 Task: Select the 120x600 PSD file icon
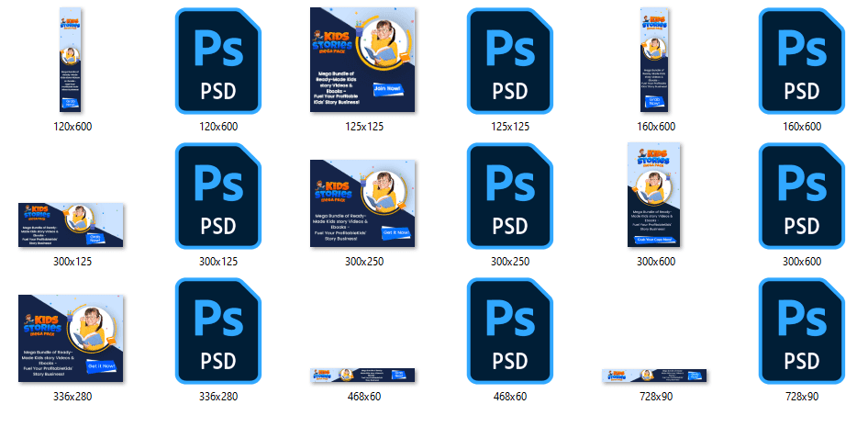[x=217, y=60]
